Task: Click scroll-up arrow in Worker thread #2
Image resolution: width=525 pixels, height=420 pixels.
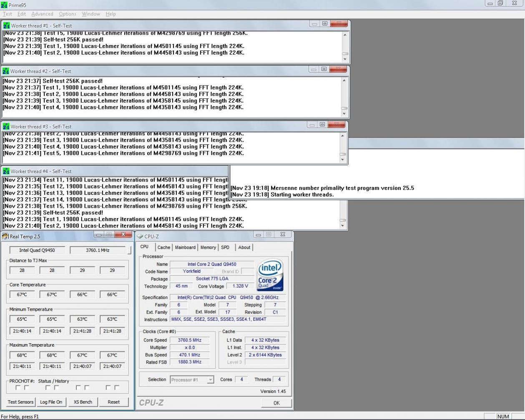Action: [344, 80]
